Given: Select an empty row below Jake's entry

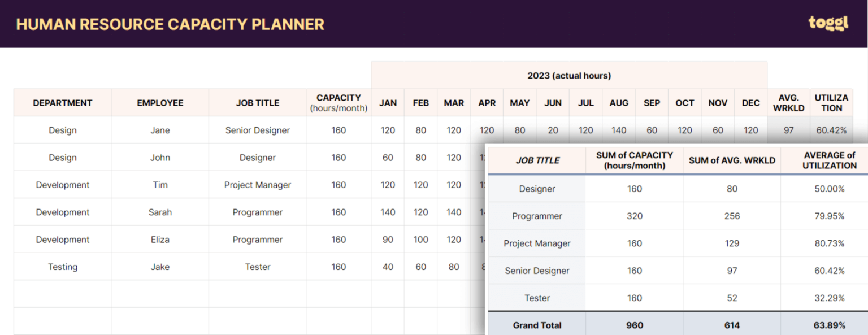Looking at the screenshot, I should (x=160, y=294).
